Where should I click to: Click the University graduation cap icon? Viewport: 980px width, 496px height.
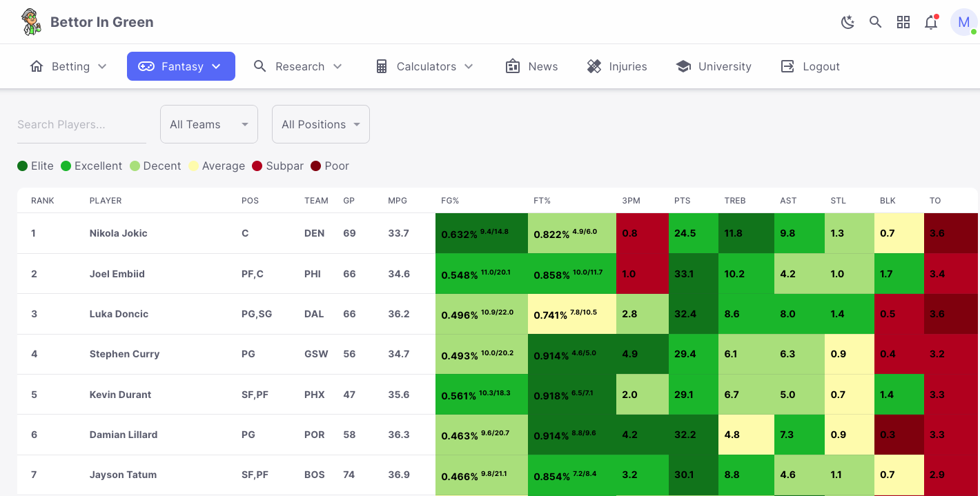pyautogui.click(x=683, y=66)
